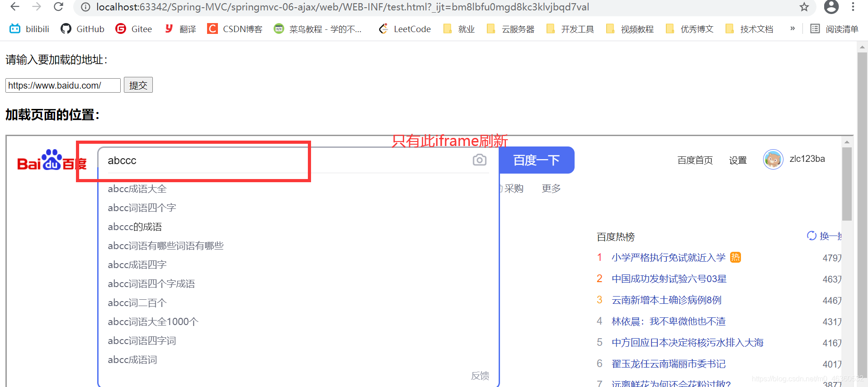
Task: Click the browser address bar URL
Action: [343, 7]
